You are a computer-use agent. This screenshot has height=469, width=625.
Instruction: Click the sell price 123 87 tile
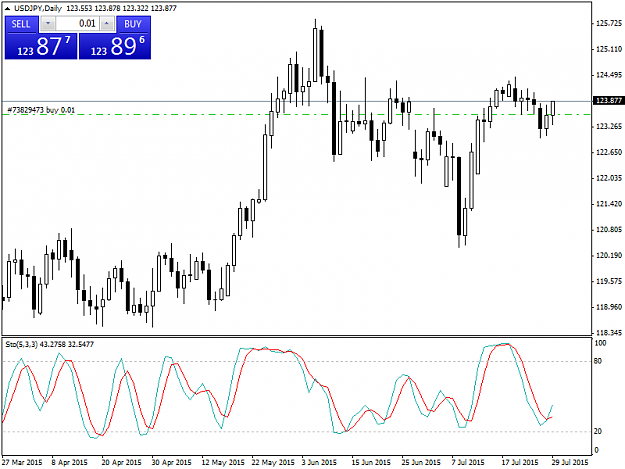point(41,46)
